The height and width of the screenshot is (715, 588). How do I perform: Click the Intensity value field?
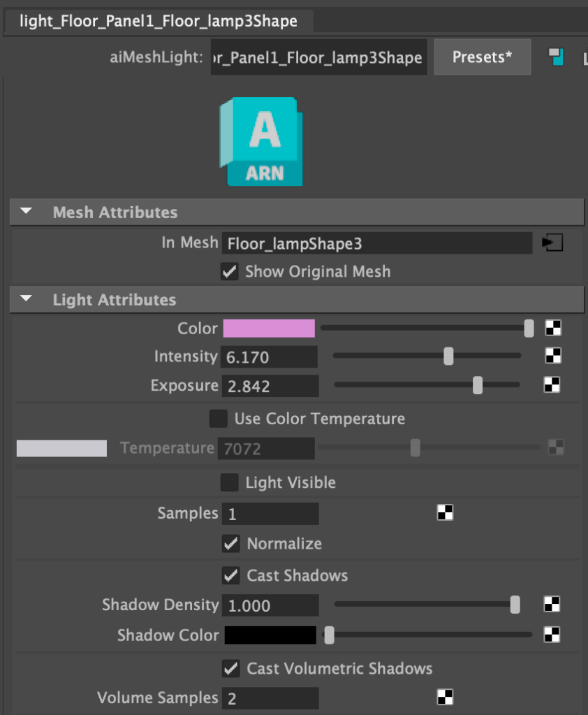click(269, 357)
